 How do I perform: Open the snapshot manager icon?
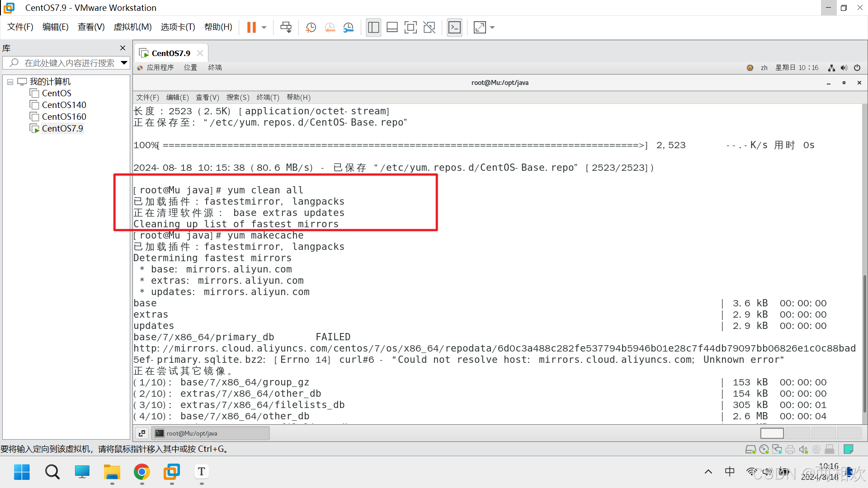[x=348, y=28]
